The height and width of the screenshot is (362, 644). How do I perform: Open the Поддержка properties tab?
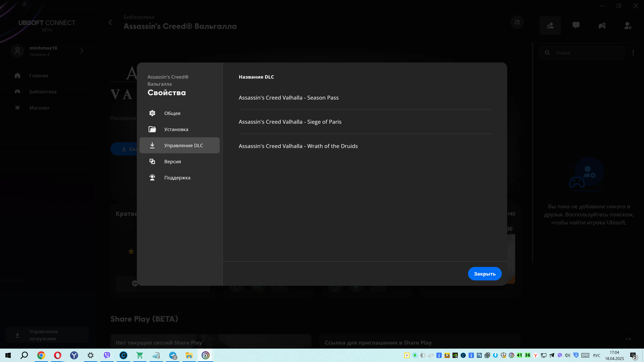(179, 177)
